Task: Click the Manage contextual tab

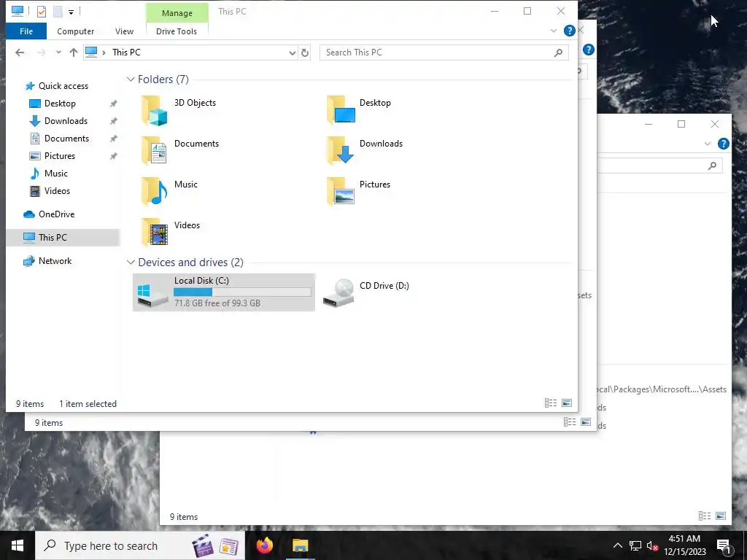Action: coord(177,13)
